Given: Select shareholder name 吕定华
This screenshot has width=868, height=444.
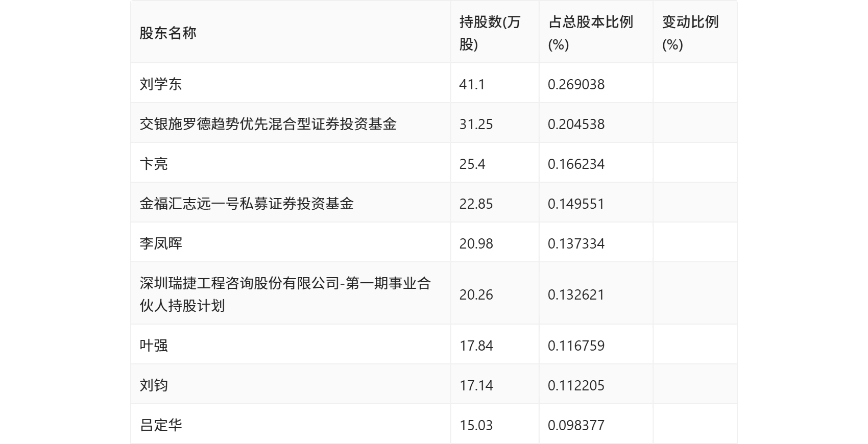Looking at the screenshot, I should (x=161, y=425).
